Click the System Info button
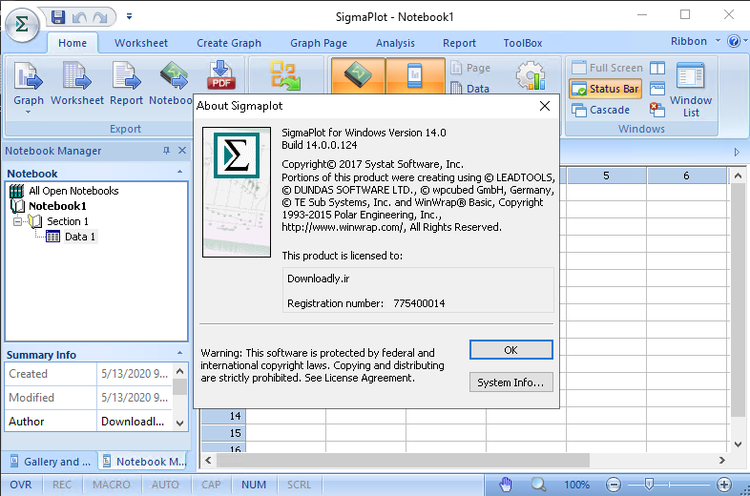Screen dimensions: 750x496 click(x=510, y=382)
